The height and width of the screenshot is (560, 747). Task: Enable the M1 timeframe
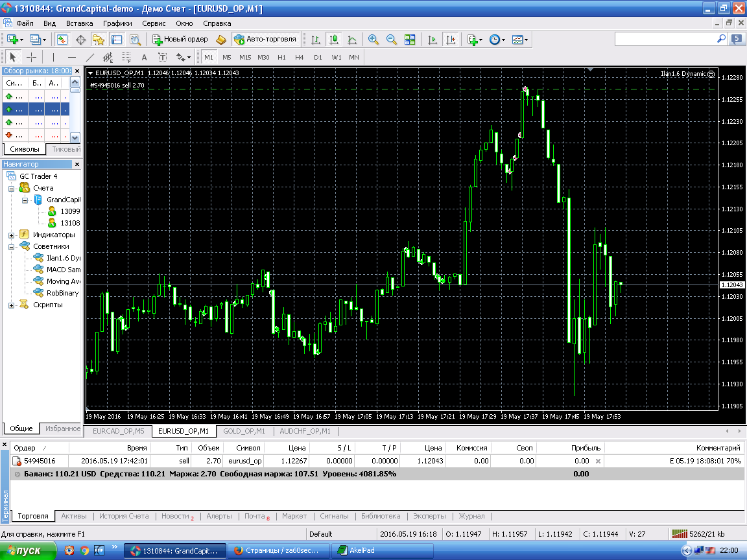(x=209, y=57)
